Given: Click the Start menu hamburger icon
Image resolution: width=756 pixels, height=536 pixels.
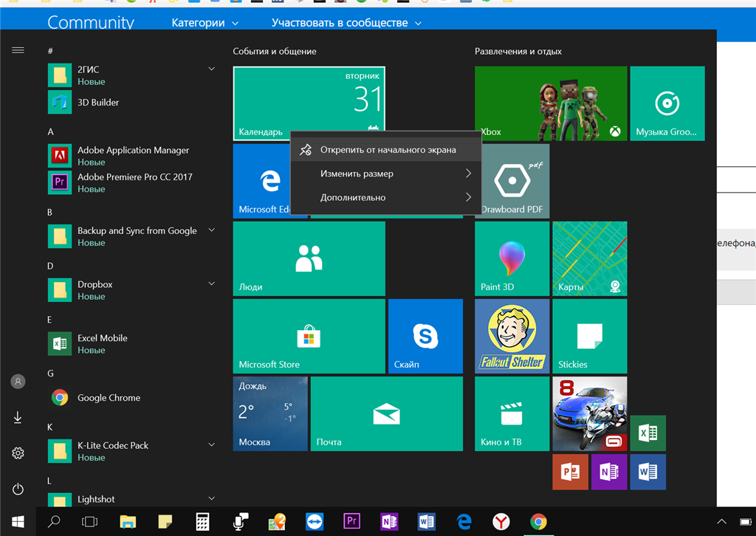Looking at the screenshot, I should point(18,50).
